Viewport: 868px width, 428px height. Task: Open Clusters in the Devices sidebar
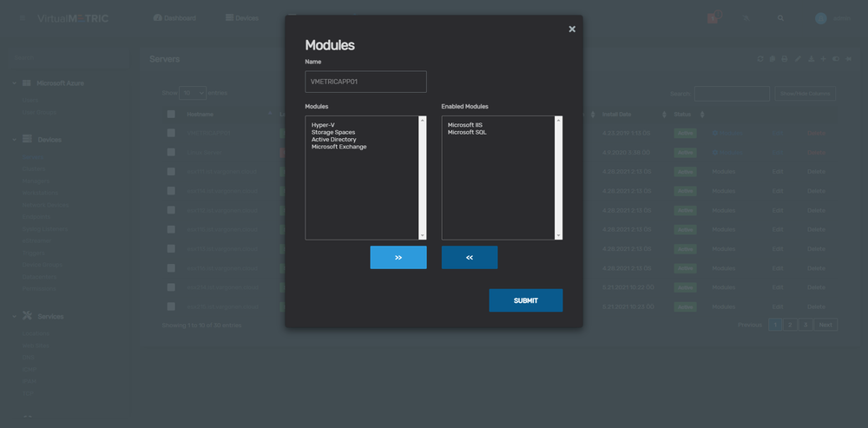34,169
